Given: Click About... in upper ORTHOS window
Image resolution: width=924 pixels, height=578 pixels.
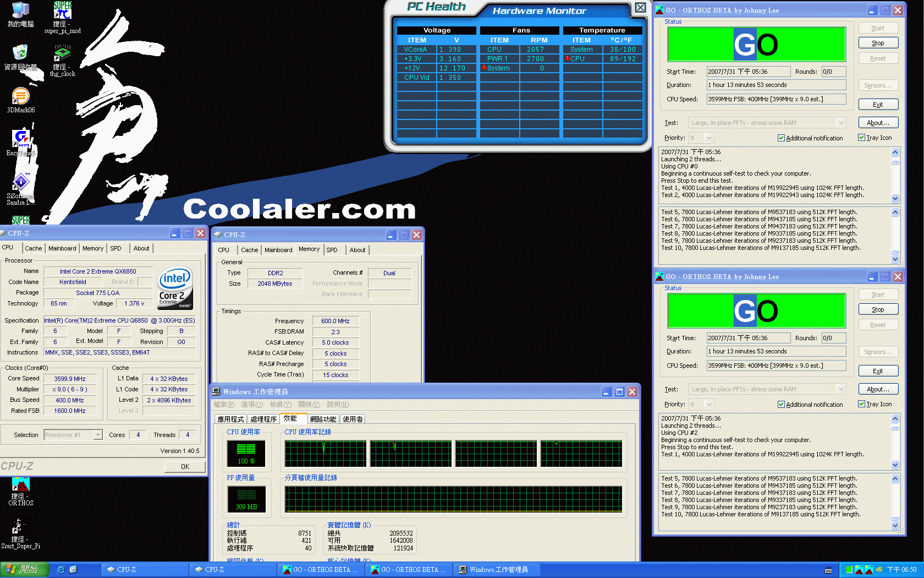Looking at the screenshot, I should [878, 123].
